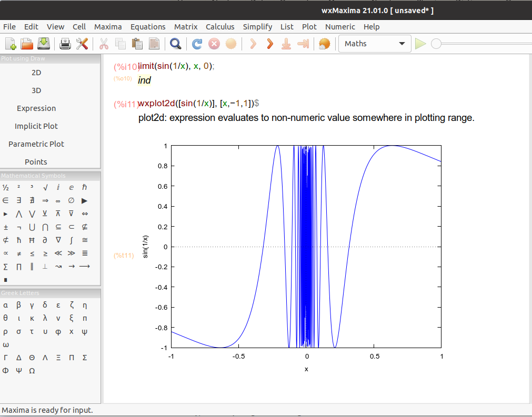Open a file with the folder icon
532x417 pixels.
tap(27, 44)
